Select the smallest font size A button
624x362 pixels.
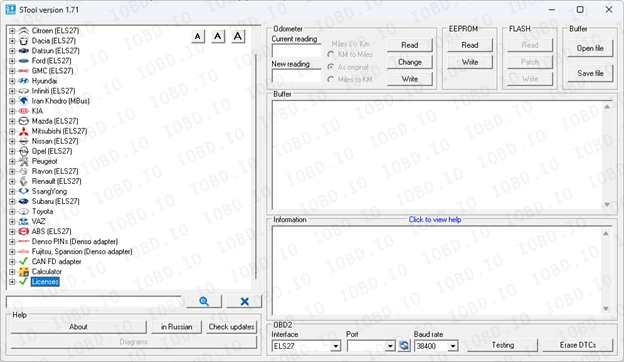click(198, 37)
